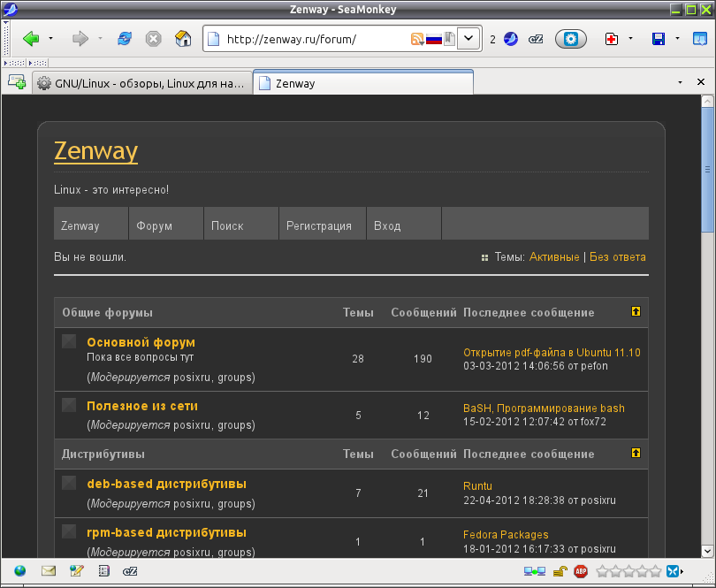Switch to the GNU/Linux - обзоры tab
The image size is (716, 588).
coord(142,83)
